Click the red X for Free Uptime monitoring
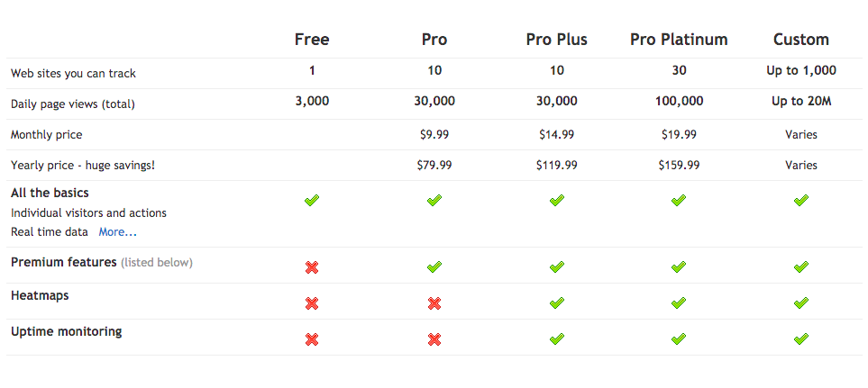Viewport: 868px width, 388px height. coord(312,339)
